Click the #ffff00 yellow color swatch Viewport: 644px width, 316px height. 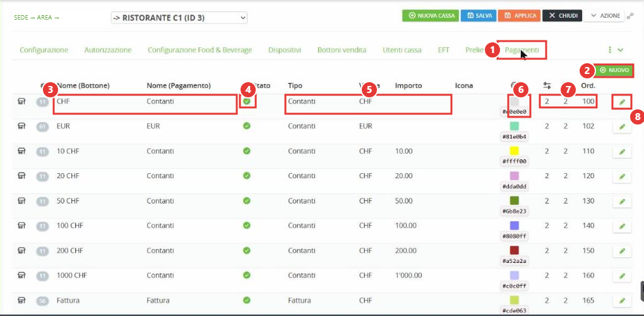point(514,151)
